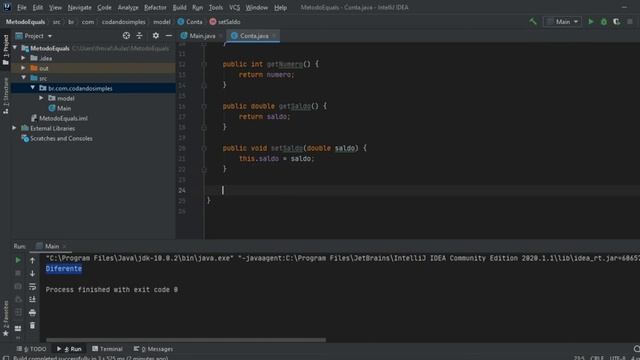This screenshot has height=360, width=640.
Task: Stop the process using the top toolbar stop icon
Action: pyautogui.click(x=630, y=22)
